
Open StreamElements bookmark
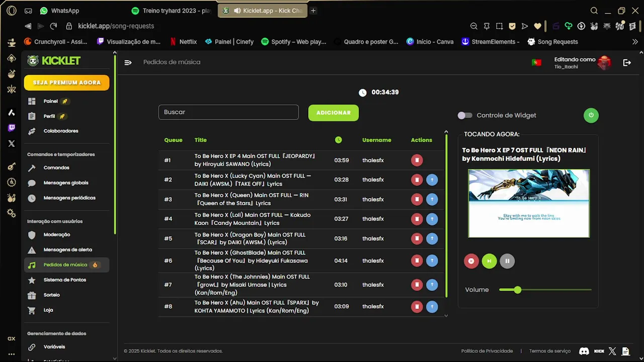[x=491, y=42]
